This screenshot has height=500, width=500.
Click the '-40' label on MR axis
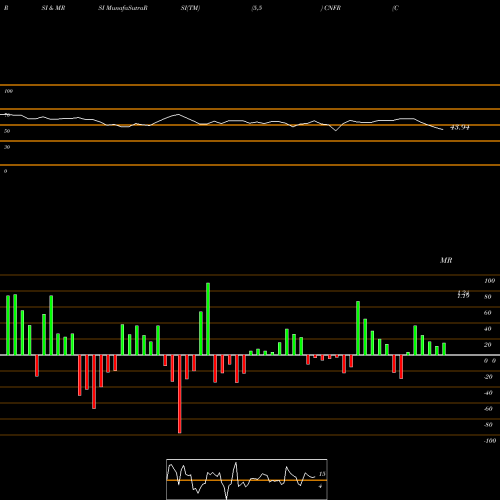tap(488, 393)
